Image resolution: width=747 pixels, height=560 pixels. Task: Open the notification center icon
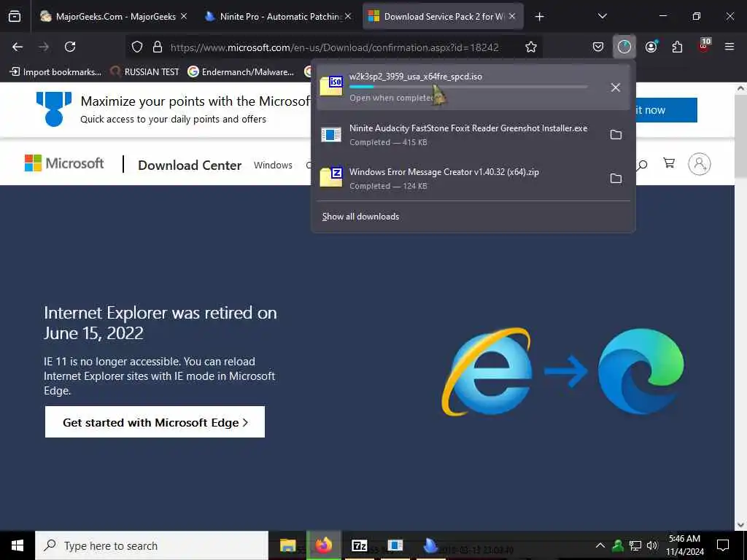[723, 545]
